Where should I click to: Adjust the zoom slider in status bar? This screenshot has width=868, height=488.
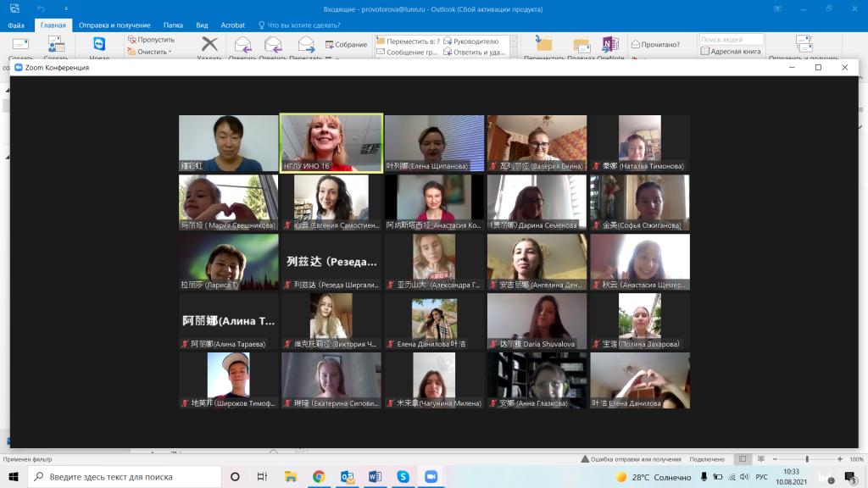pos(807,459)
